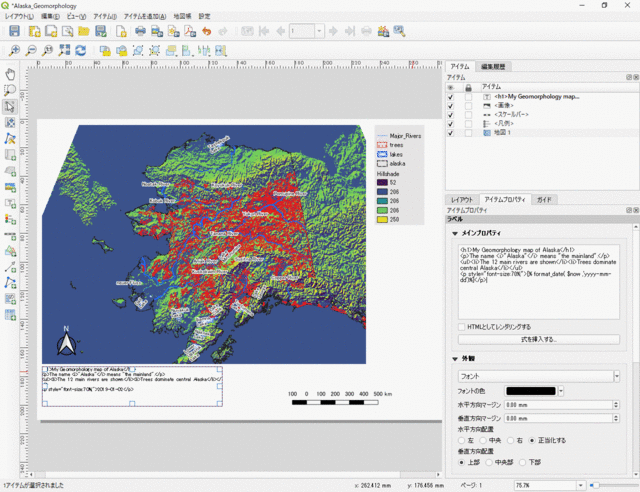The image size is (640, 492).
Task: Select the Add label tool
Action: [10, 203]
